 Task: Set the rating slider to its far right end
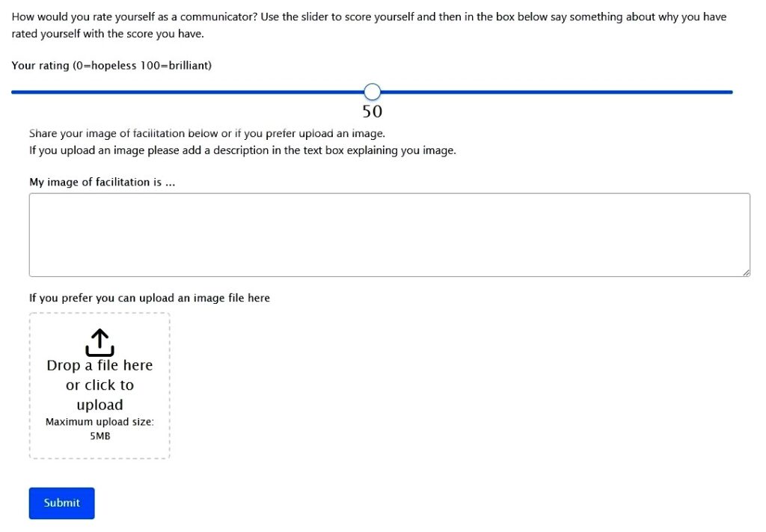tap(732, 92)
